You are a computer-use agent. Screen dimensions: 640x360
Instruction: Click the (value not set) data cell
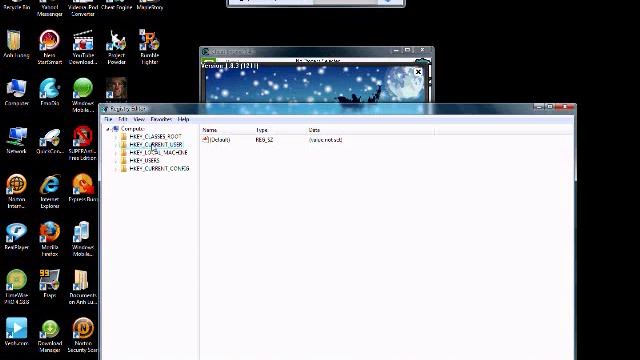pyautogui.click(x=325, y=140)
